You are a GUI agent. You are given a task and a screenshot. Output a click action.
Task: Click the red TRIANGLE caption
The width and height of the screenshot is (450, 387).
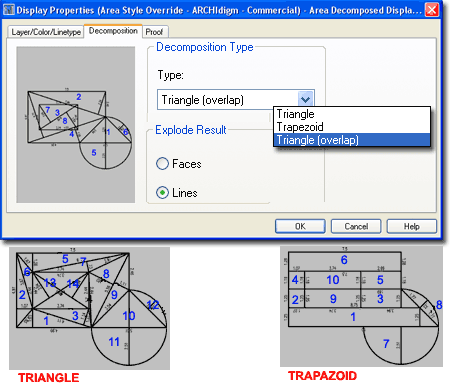49,378
